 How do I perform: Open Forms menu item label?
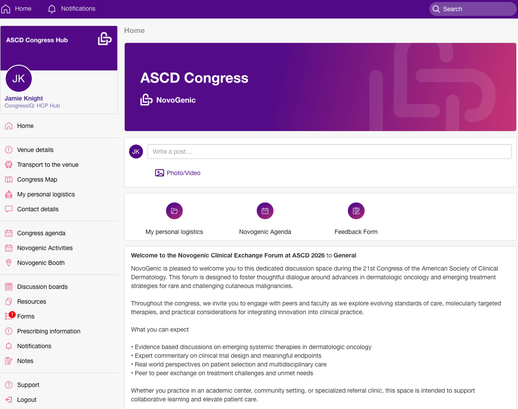[x=26, y=316]
